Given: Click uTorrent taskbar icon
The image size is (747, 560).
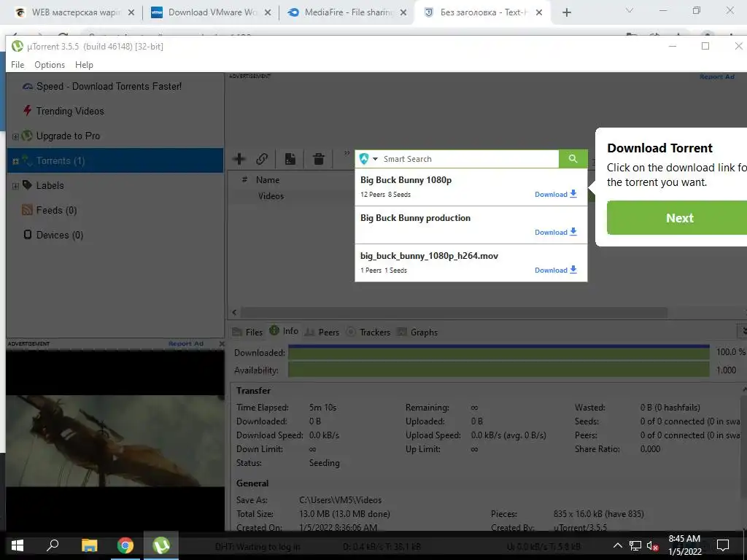Looking at the screenshot, I should (161, 545).
